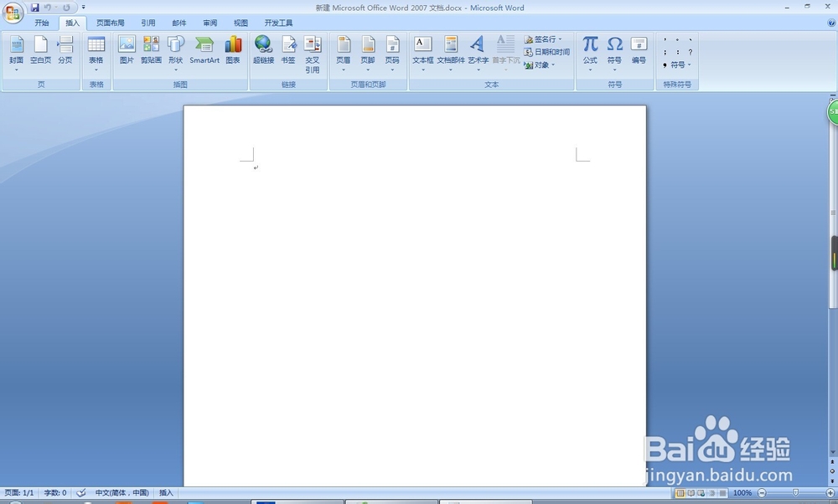Viewport: 838px width, 504px height.
Task: Switch to Print Layout view
Action: 680,493
